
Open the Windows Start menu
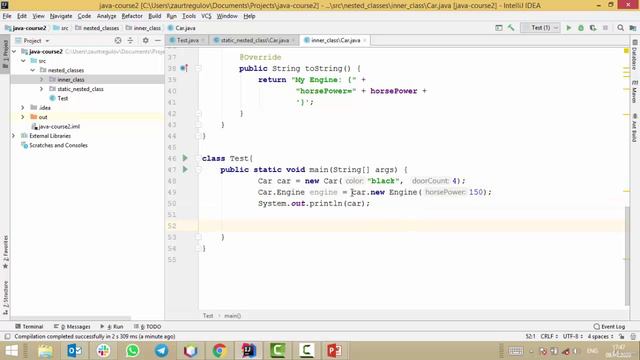(11, 351)
